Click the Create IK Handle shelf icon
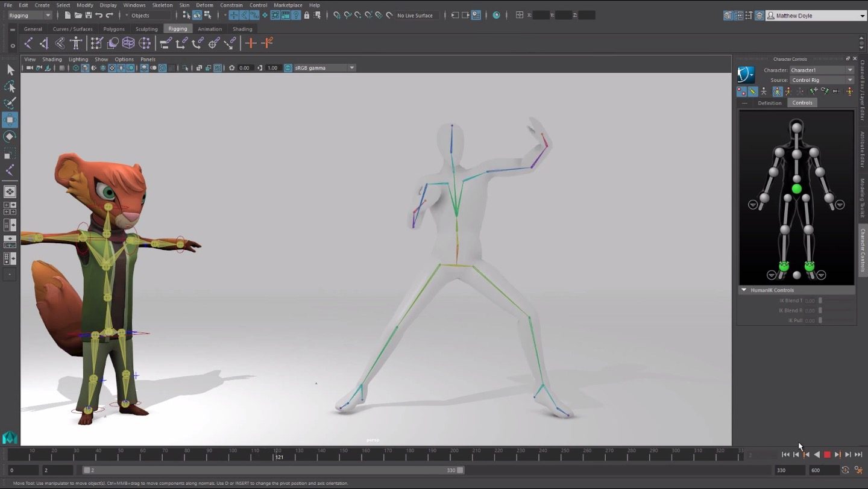This screenshot has height=489, width=868. point(60,43)
